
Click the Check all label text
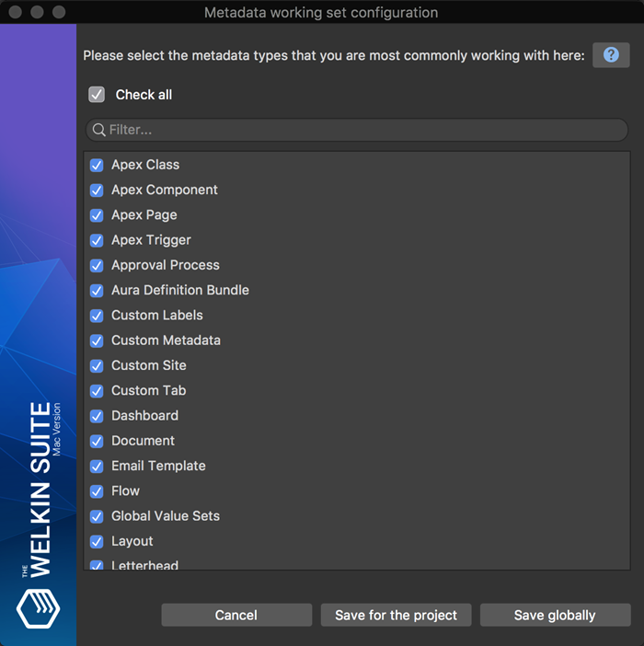[x=144, y=95]
